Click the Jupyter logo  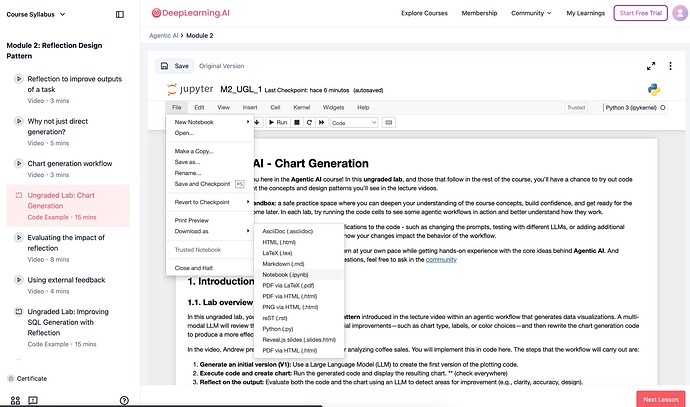pos(190,89)
